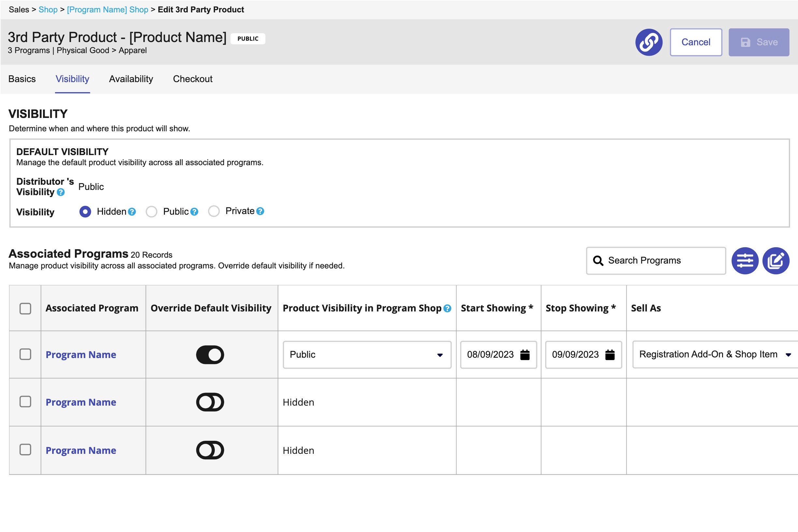
Task: Disable override toggle for first program
Action: coord(210,354)
